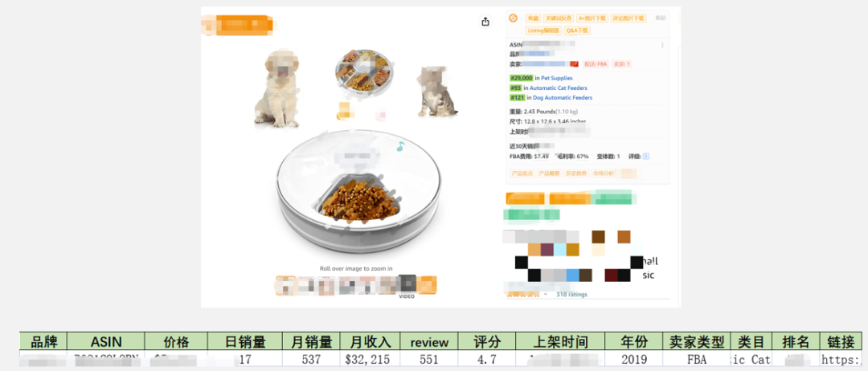Screen dimensions: 868x371
Task: Open the Pet Supplies category link
Action: 557,78
